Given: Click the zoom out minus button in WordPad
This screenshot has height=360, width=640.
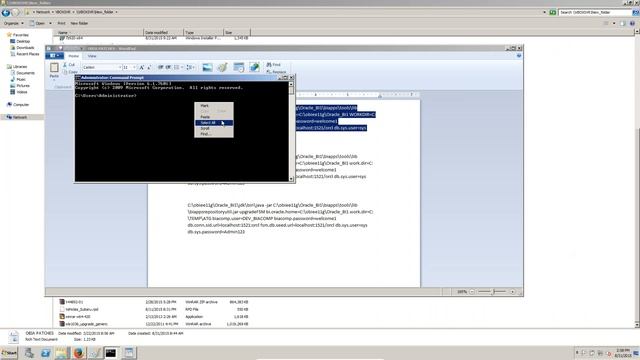Looking at the screenshot, I should (x=472, y=292).
